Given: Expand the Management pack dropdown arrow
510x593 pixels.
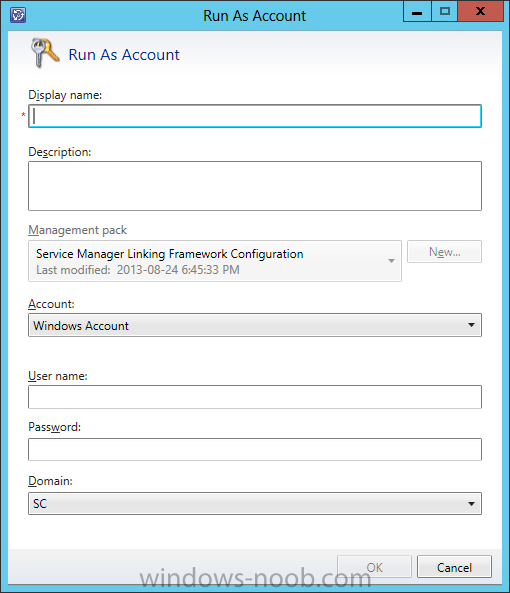Looking at the screenshot, I should 391,261.
